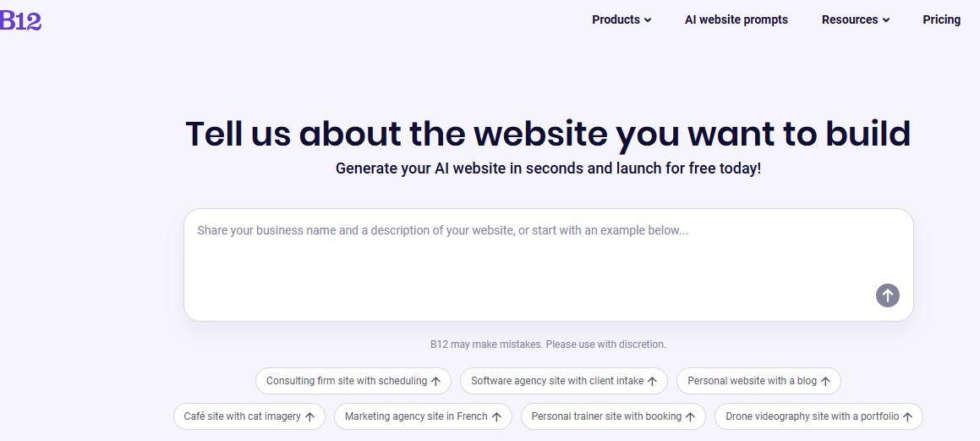The height and width of the screenshot is (441, 980).
Task: Open the Products menu
Action: tap(616, 19)
